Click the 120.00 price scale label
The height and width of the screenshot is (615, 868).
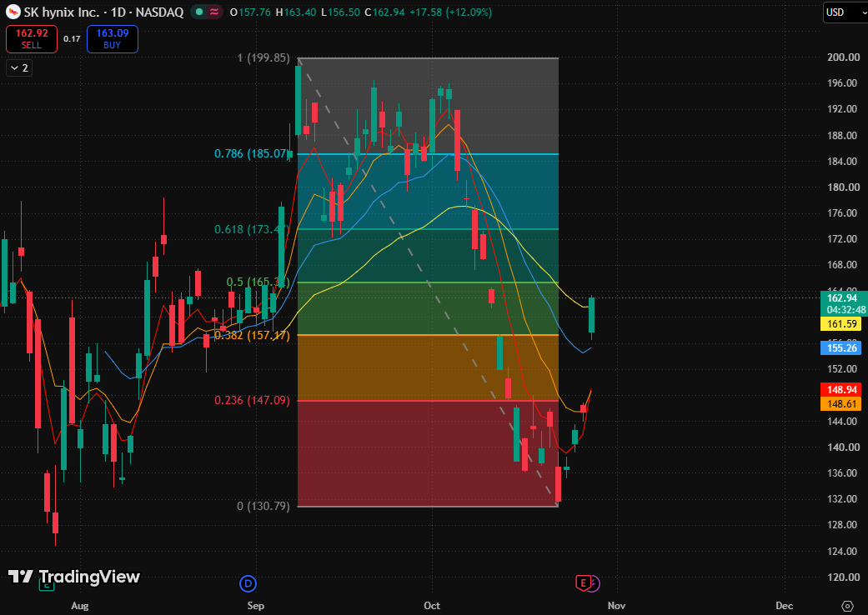coord(843,577)
